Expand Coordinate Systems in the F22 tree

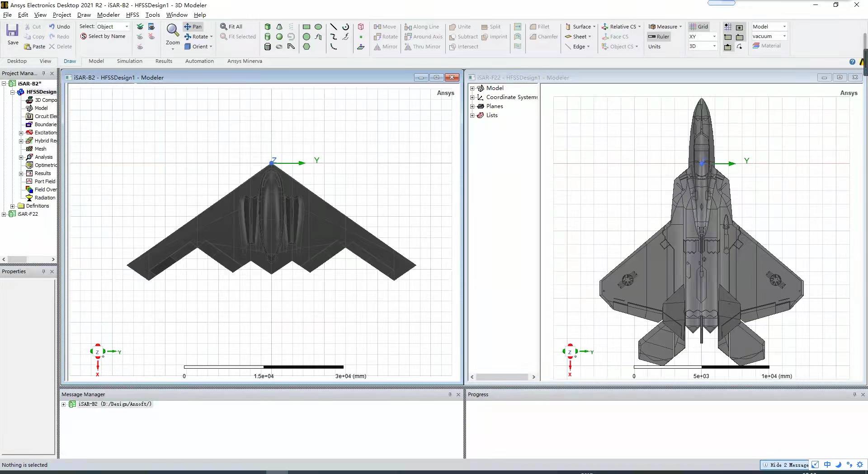(472, 97)
